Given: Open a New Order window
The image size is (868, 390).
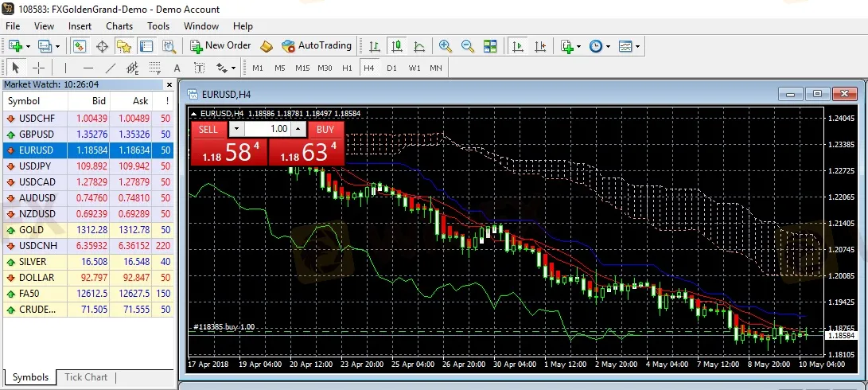Looking at the screenshot, I should coord(220,46).
